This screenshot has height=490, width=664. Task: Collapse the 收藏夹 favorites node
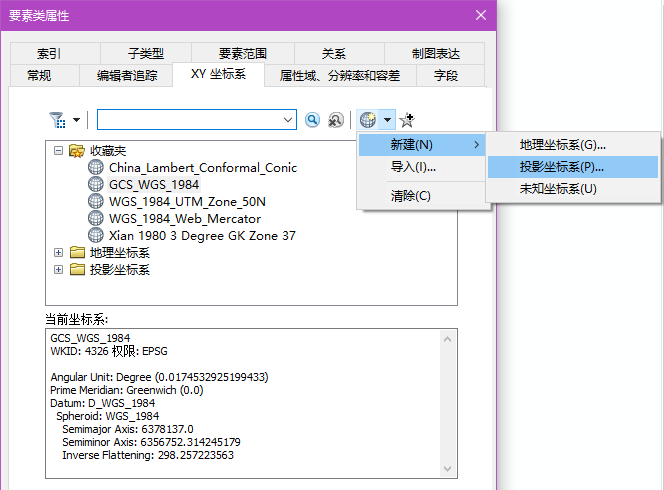click(58, 150)
